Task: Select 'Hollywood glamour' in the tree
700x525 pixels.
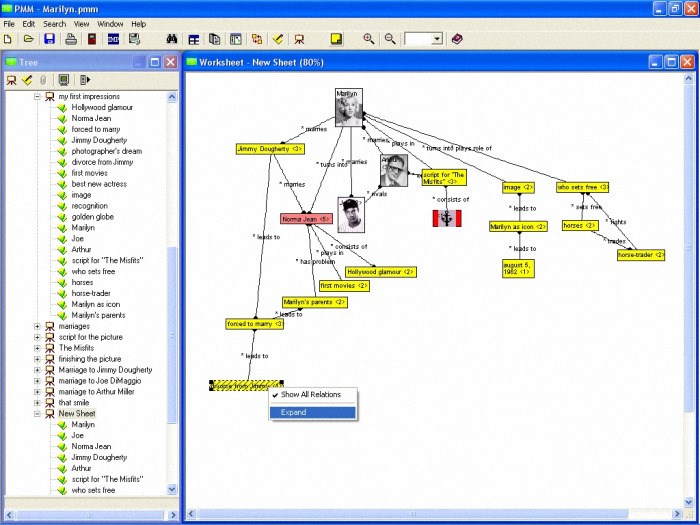Action: pyautogui.click(x=102, y=107)
